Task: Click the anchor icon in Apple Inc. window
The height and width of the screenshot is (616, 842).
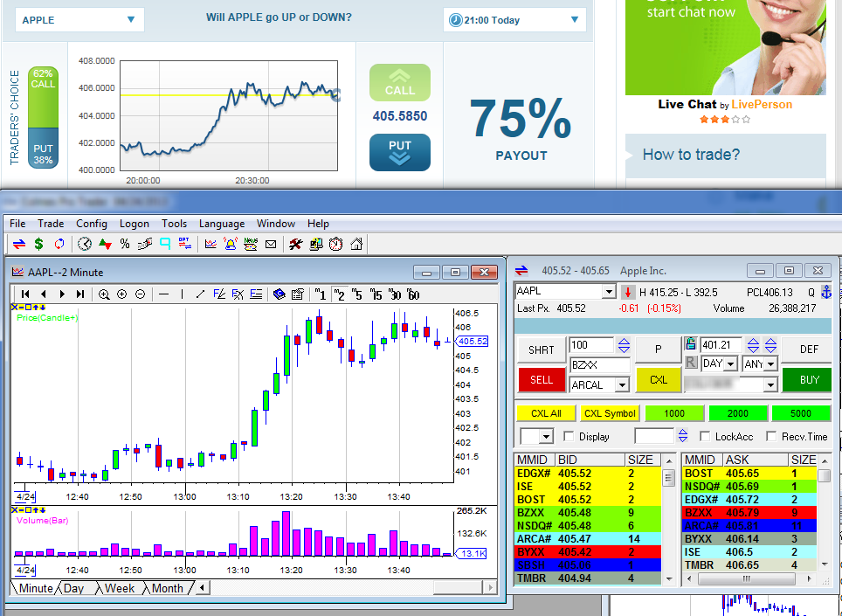Action: (826, 292)
